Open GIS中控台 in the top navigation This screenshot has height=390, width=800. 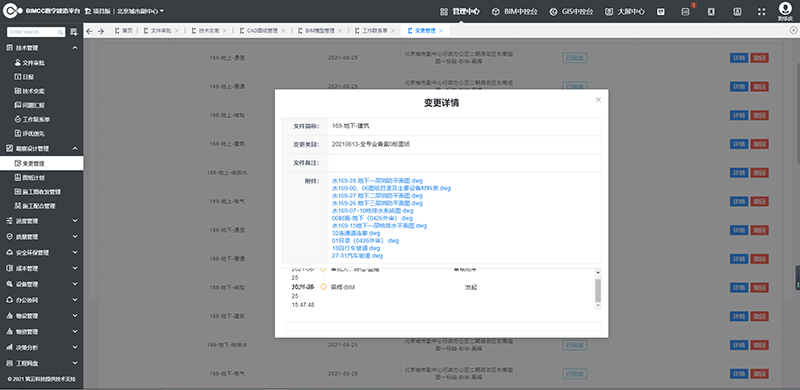(571, 11)
